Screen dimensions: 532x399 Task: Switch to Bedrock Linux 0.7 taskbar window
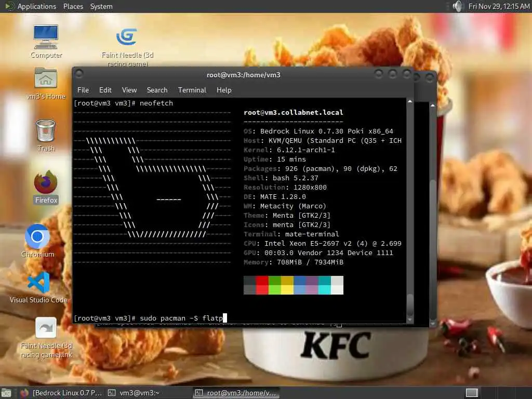[61, 393]
